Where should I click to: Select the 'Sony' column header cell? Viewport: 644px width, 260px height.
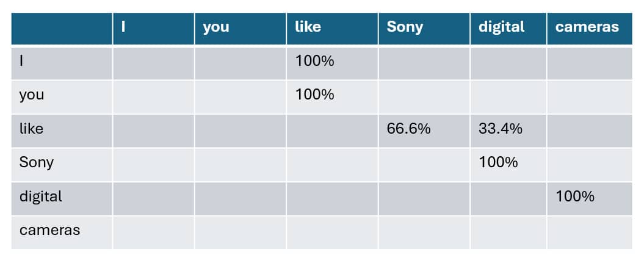(x=424, y=29)
